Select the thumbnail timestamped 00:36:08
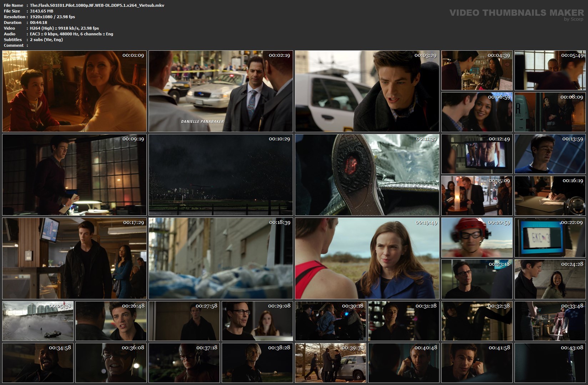 [x=111, y=363]
